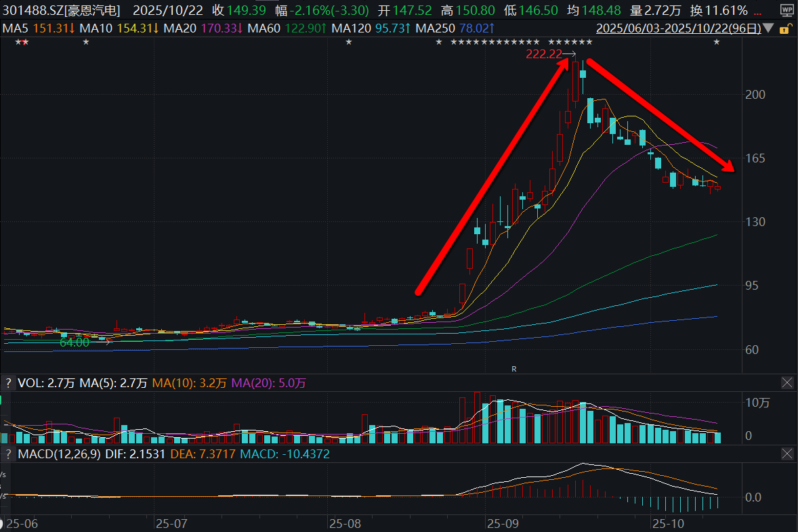Toggle the orange chart lock icon
Image resolution: width=798 pixels, height=532 pixels.
click(x=784, y=29)
